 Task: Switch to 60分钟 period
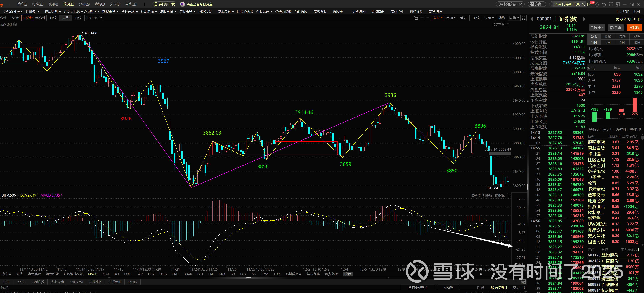40,18
